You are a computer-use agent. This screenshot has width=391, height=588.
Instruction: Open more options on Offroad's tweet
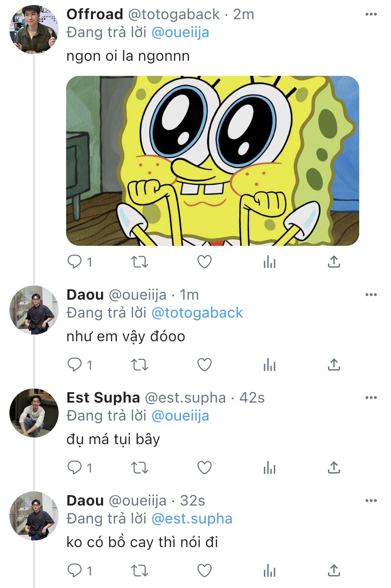pos(371,14)
